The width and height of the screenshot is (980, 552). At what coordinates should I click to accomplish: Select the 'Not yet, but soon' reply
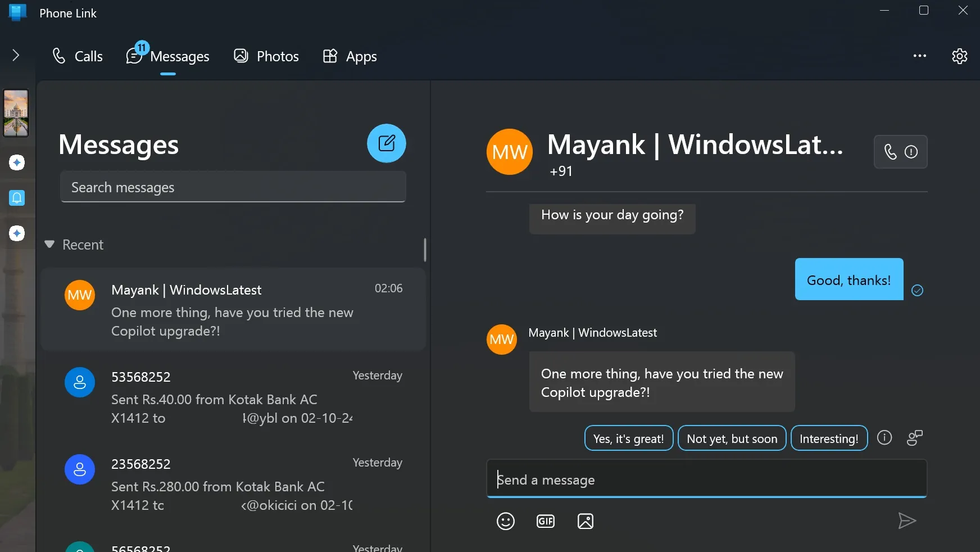click(x=732, y=438)
